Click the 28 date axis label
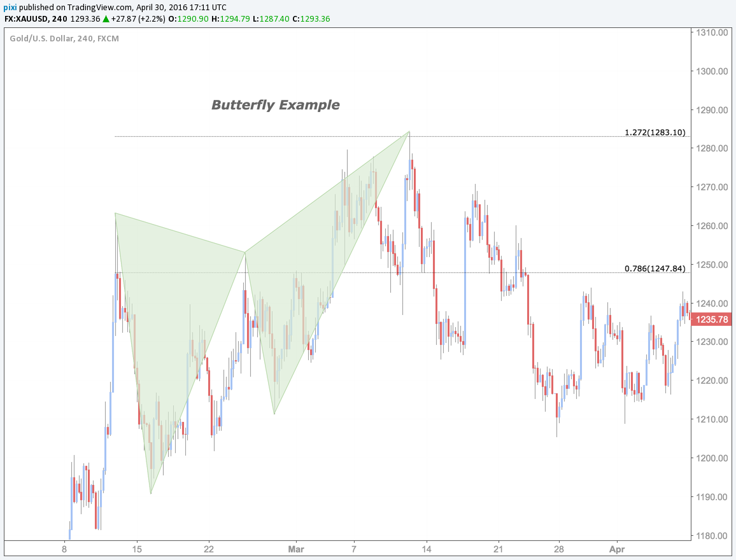736x560 pixels. pos(558,549)
